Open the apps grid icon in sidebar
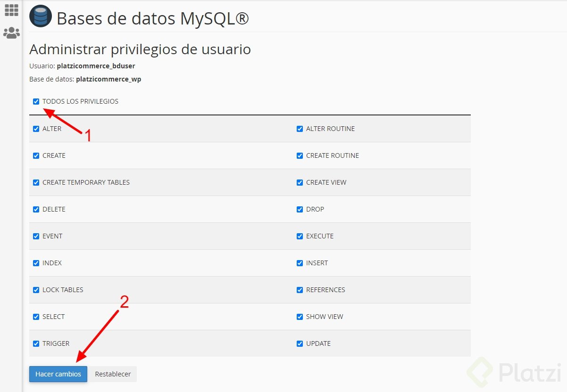 (x=11, y=10)
